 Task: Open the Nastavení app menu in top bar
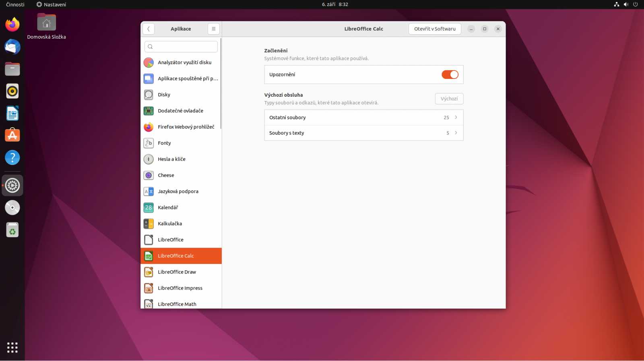[x=51, y=4]
